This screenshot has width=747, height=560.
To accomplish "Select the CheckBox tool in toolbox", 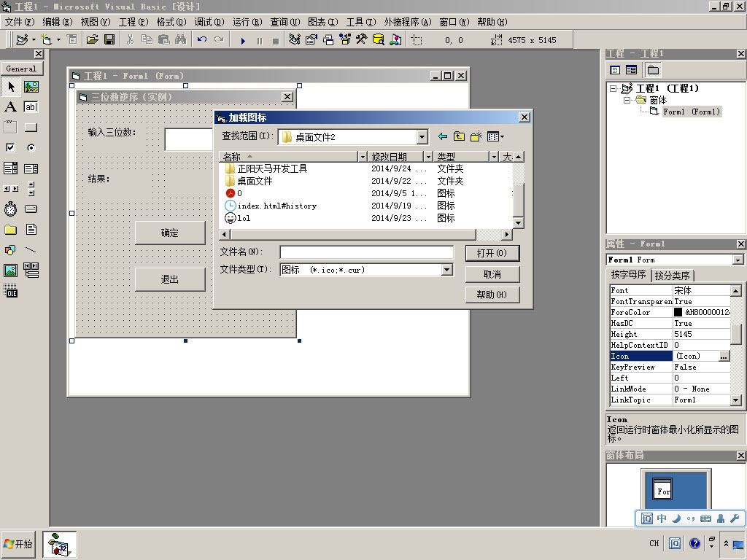I will 10,147.
